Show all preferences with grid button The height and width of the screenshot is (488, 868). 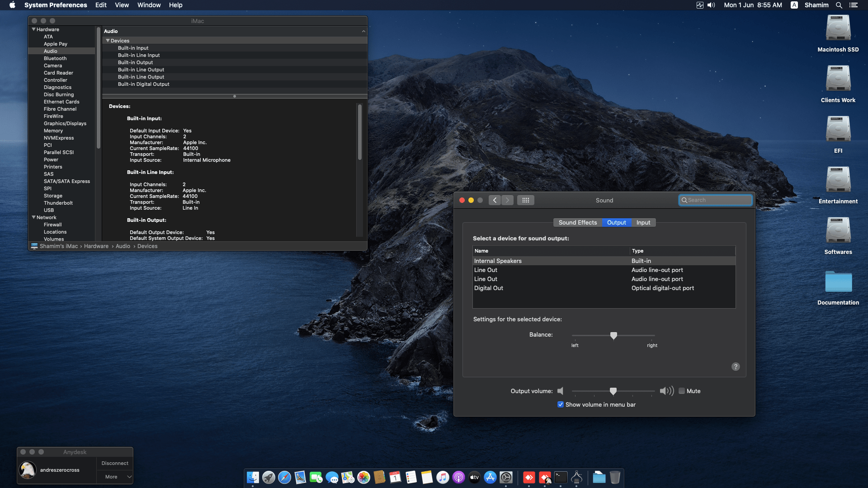click(525, 200)
